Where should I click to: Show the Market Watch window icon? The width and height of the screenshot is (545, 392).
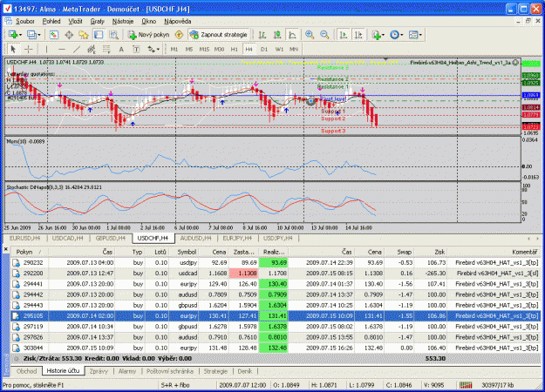(54, 35)
